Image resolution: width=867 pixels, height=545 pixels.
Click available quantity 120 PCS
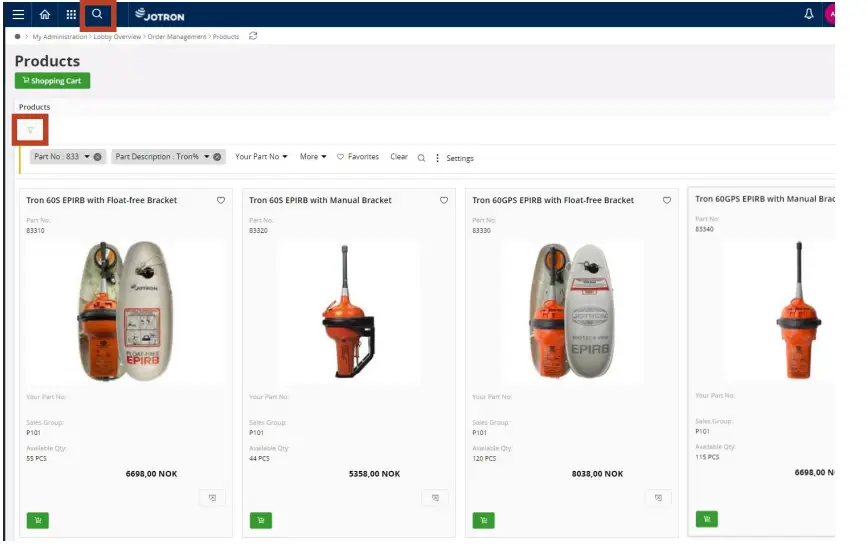coord(484,458)
